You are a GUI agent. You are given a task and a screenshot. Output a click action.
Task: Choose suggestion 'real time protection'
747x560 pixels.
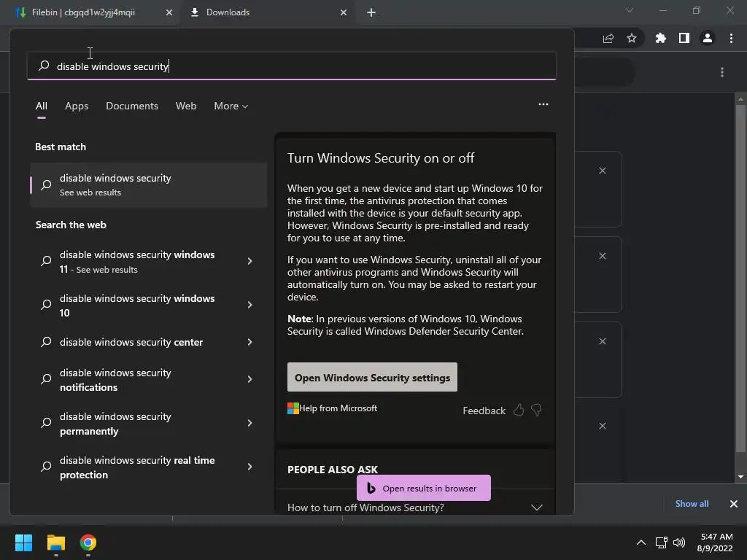(137, 467)
